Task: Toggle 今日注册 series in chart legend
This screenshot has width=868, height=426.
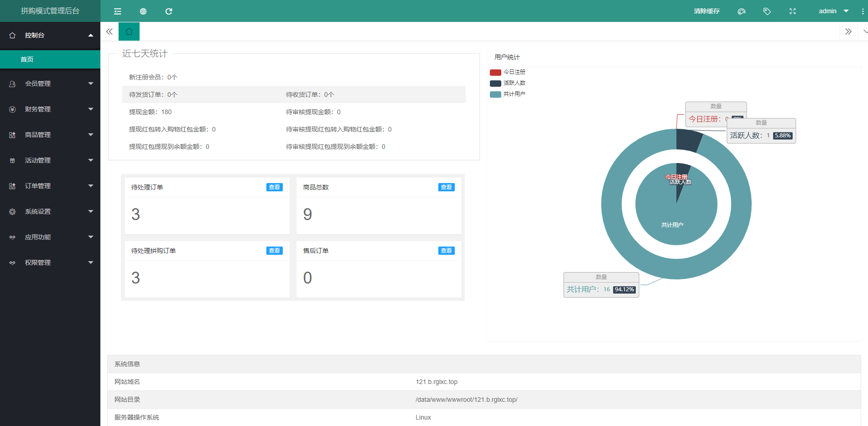Action: pos(507,72)
